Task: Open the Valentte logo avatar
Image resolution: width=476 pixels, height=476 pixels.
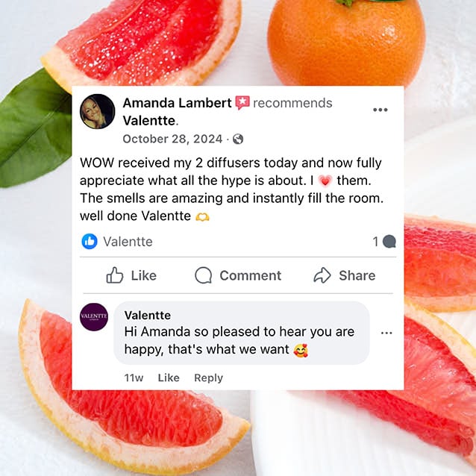Action: point(94,317)
